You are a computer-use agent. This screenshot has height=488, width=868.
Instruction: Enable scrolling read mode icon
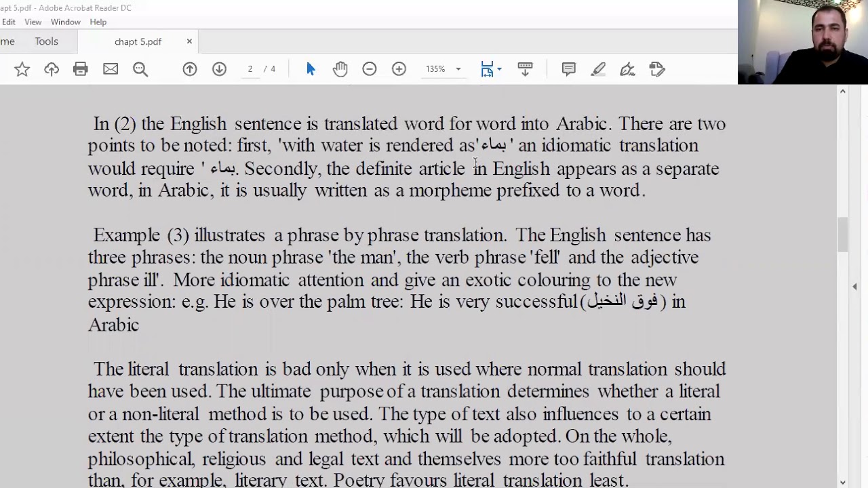tap(525, 69)
